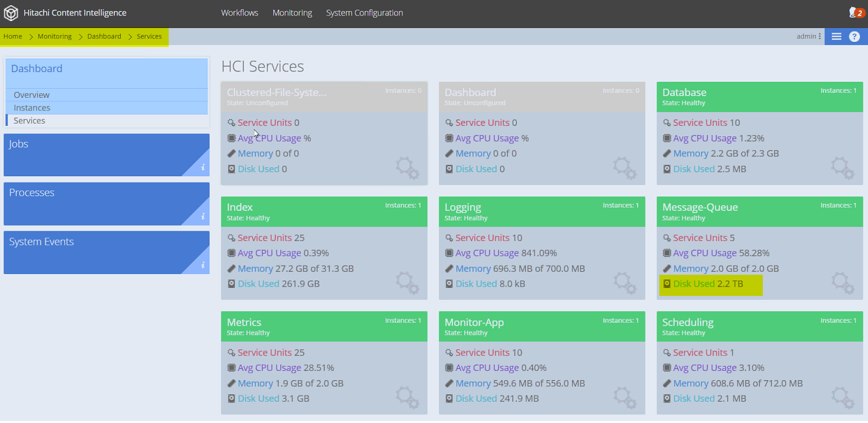The width and height of the screenshot is (868, 423).
Task: Click Memory 549.6 MB of 556.0 MB
Action: coord(520,384)
